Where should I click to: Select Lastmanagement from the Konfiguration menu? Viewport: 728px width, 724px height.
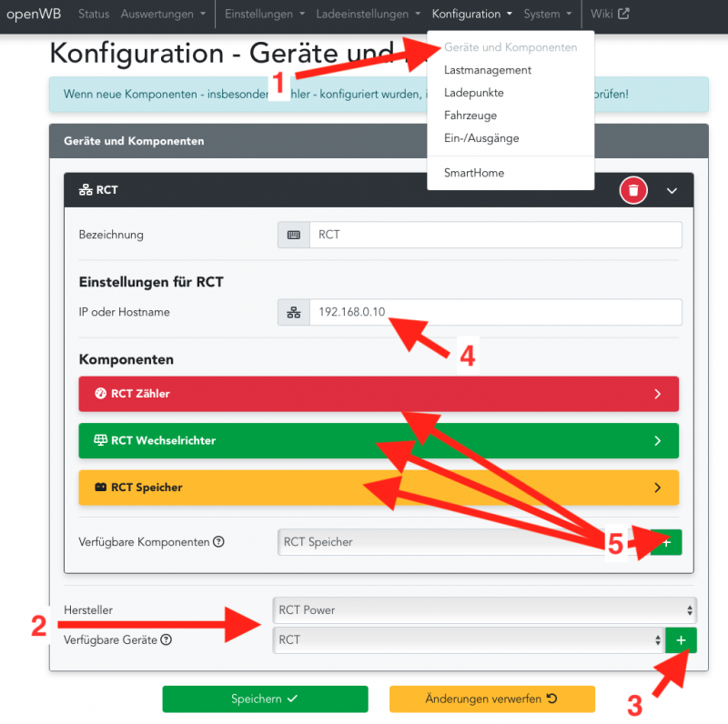click(487, 70)
